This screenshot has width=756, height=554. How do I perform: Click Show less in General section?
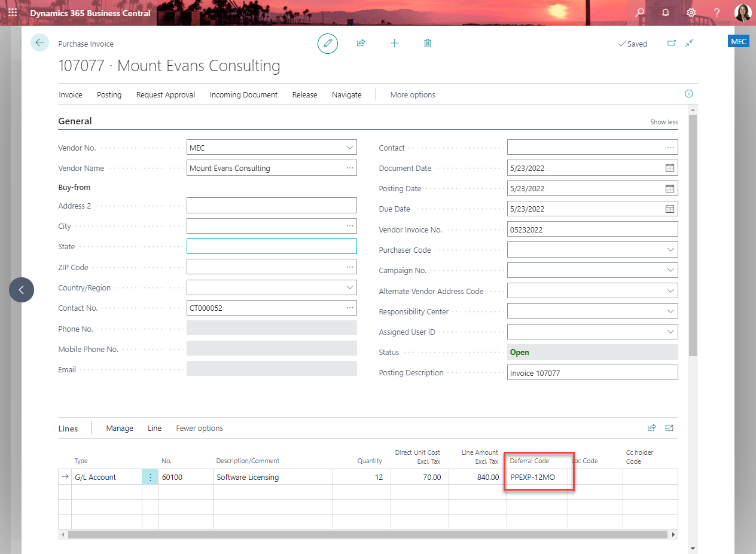click(x=664, y=122)
